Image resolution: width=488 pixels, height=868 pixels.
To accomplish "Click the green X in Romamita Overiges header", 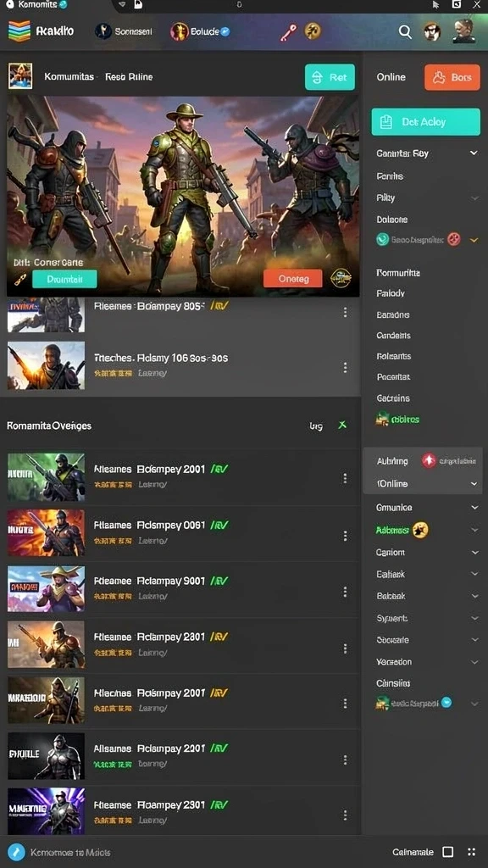I will (x=342, y=426).
